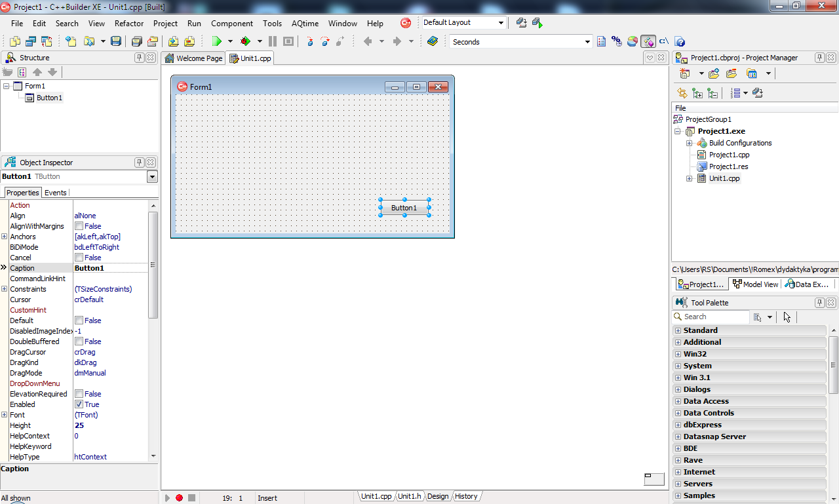
Task: Click the Trace Into debug icon
Action: [310, 41]
